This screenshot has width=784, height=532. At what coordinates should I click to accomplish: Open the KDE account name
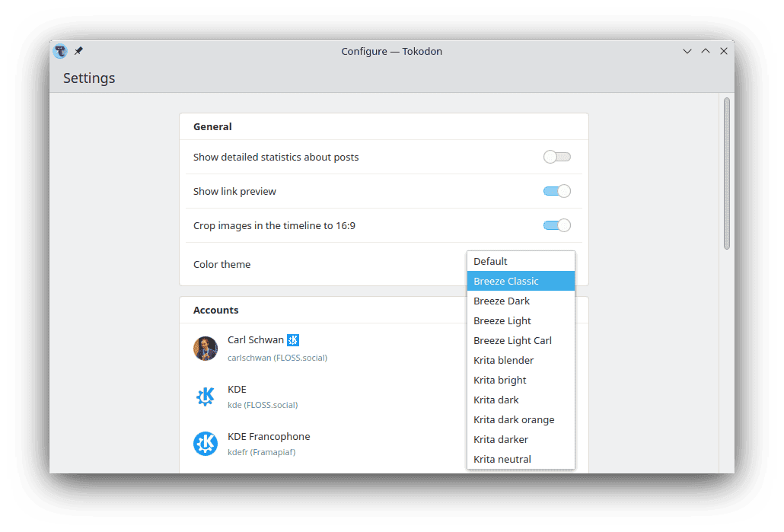click(x=237, y=389)
